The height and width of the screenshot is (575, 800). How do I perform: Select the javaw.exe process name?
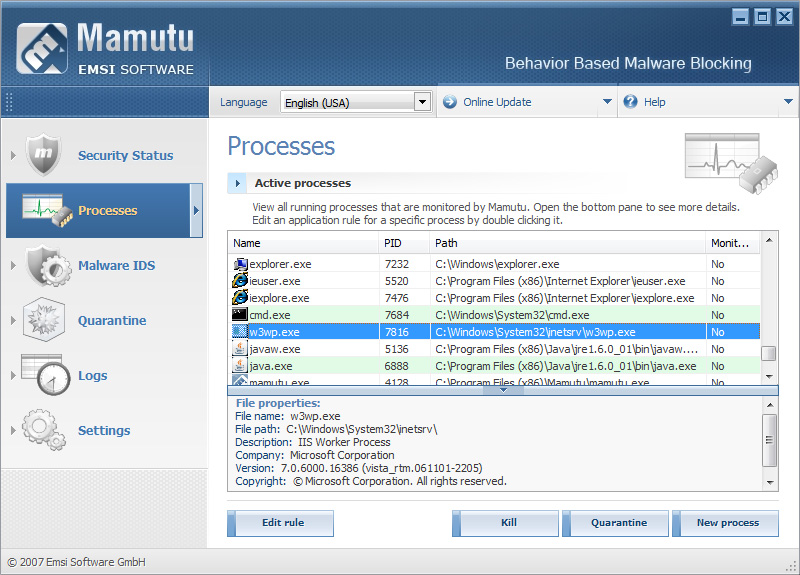click(x=274, y=349)
